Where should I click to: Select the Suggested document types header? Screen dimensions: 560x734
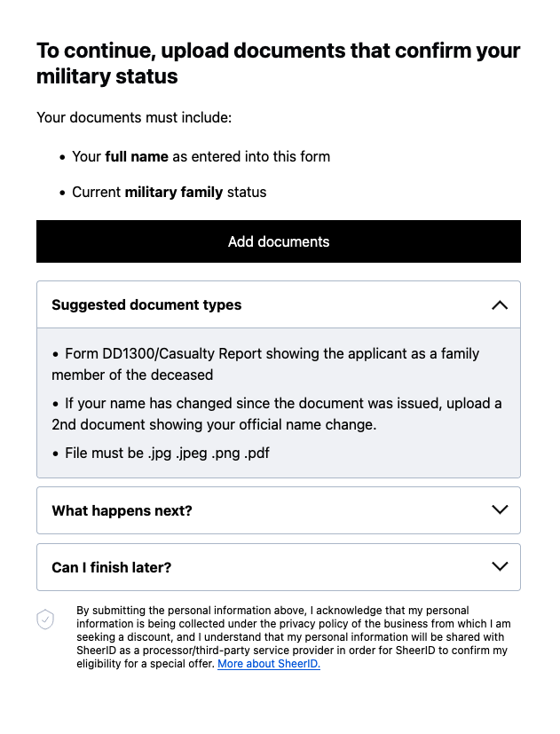click(x=146, y=304)
